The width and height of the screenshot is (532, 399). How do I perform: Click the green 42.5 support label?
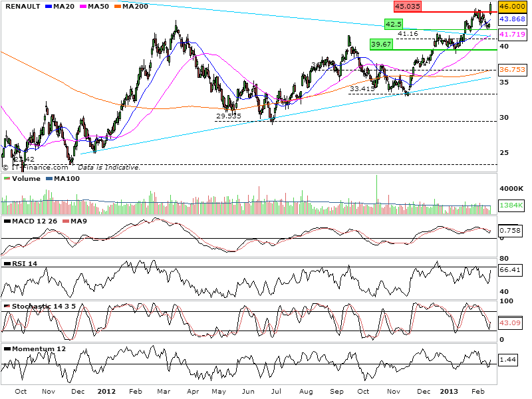[x=394, y=25]
